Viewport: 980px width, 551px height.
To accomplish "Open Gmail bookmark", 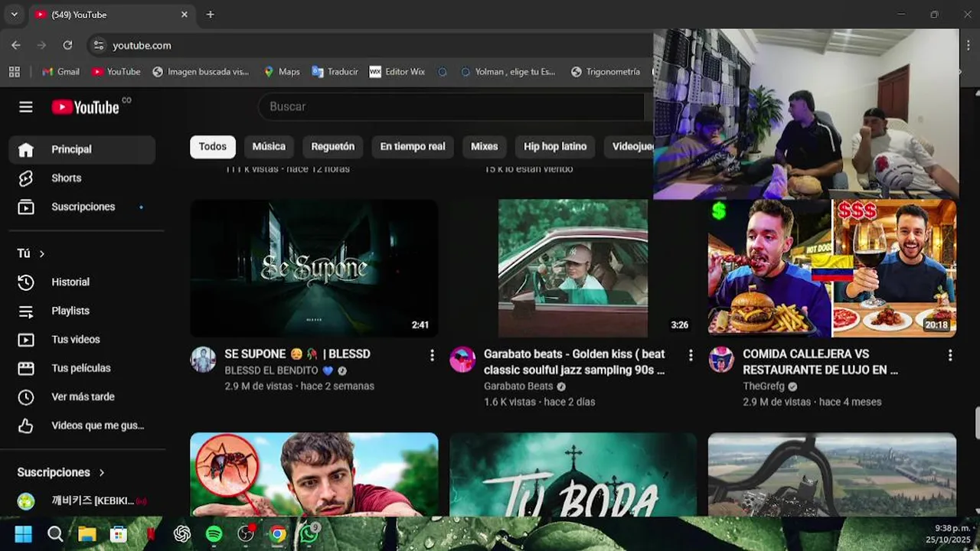I will pyautogui.click(x=60, y=71).
